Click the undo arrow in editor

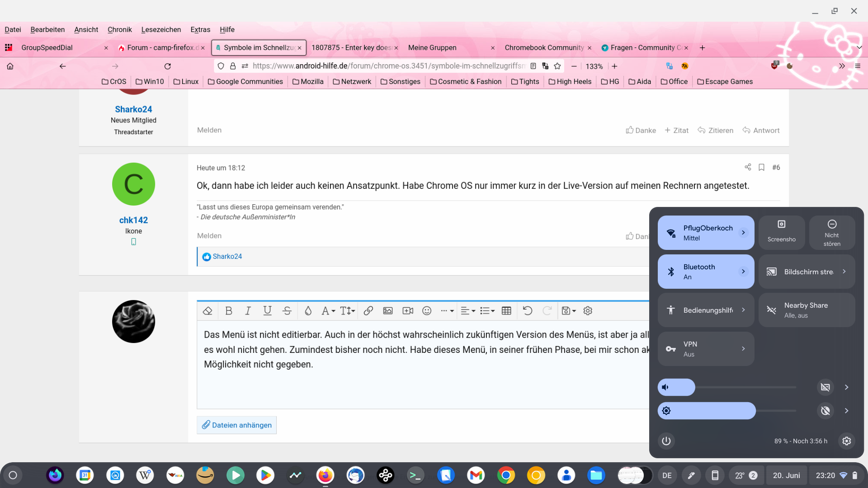(527, 311)
